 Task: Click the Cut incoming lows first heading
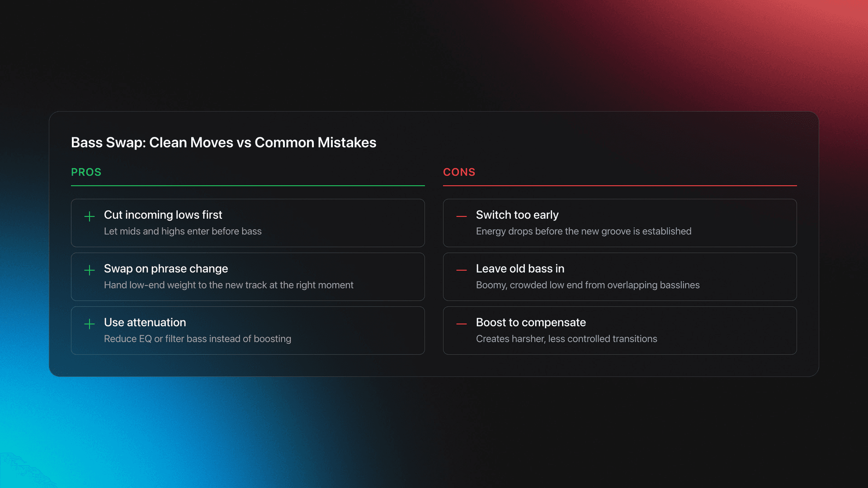(163, 215)
